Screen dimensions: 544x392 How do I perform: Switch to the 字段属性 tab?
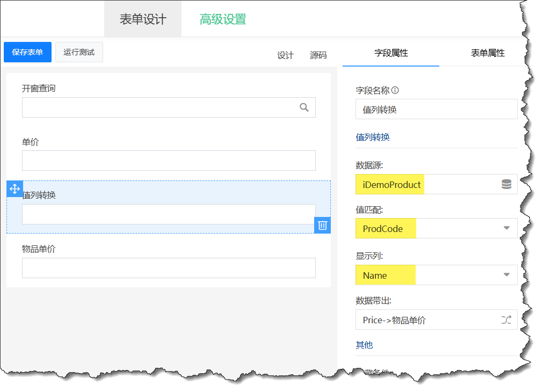[391, 53]
